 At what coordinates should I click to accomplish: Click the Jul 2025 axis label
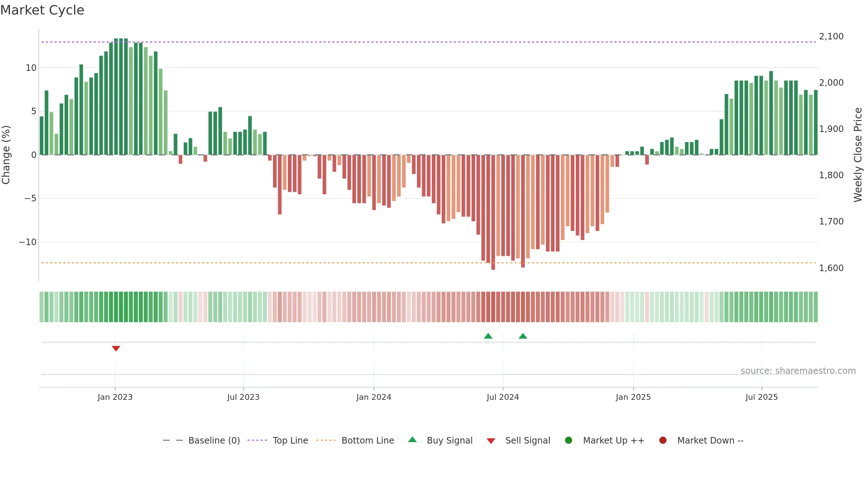coord(762,397)
